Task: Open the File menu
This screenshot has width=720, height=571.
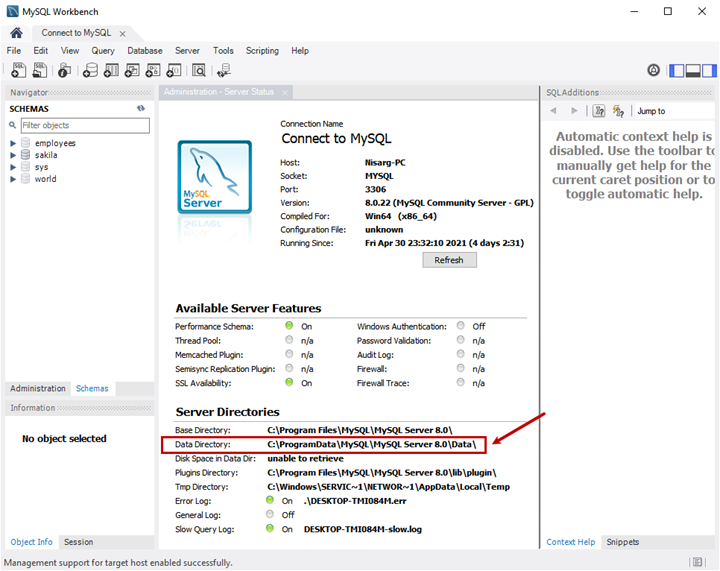Action: 14,50
